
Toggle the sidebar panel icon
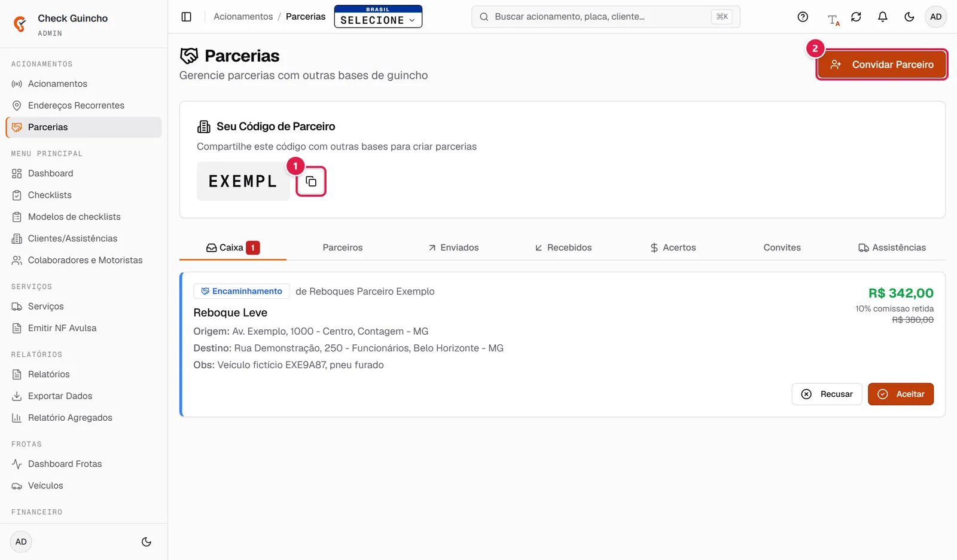pyautogui.click(x=187, y=17)
